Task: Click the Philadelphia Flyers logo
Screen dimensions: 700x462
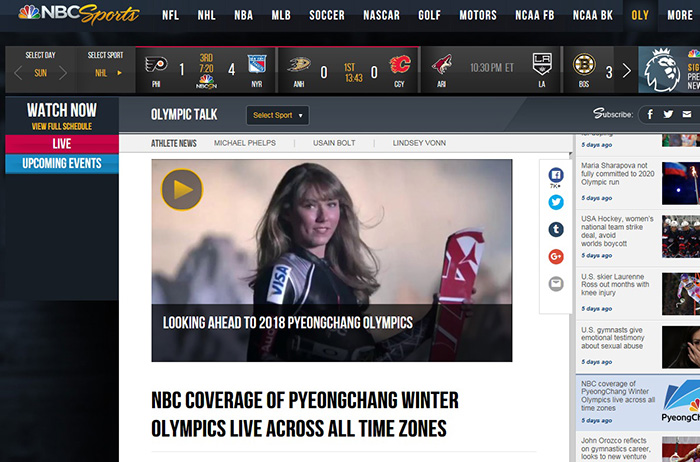Action: (x=156, y=64)
